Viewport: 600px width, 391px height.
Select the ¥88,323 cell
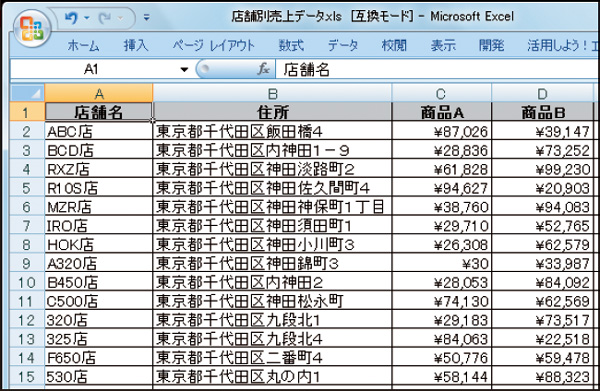pos(543,376)
